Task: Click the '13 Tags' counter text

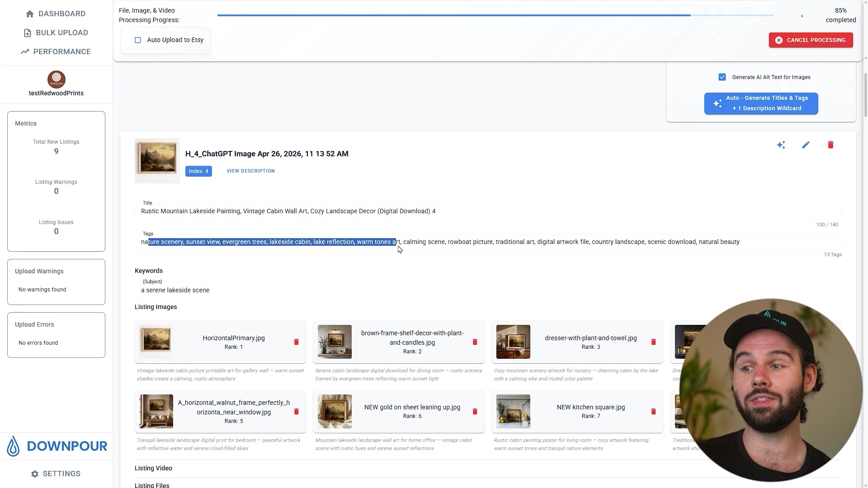Action: (833, 255)
